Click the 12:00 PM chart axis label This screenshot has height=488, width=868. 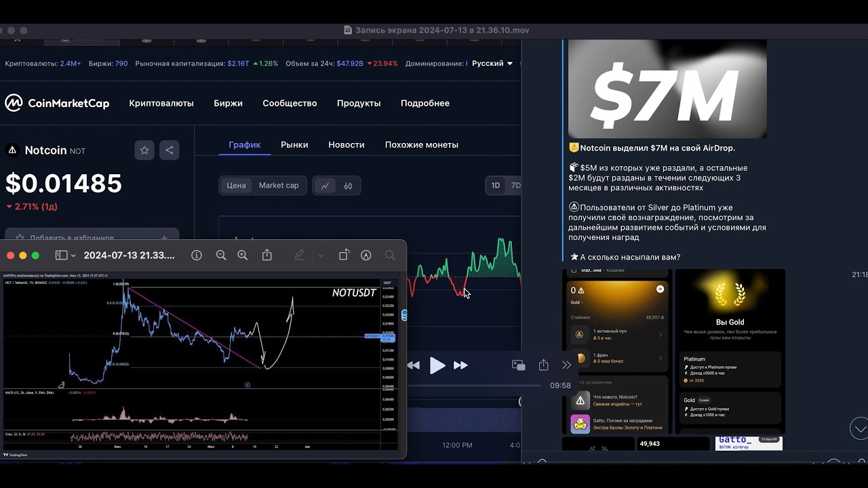point(457,445)
